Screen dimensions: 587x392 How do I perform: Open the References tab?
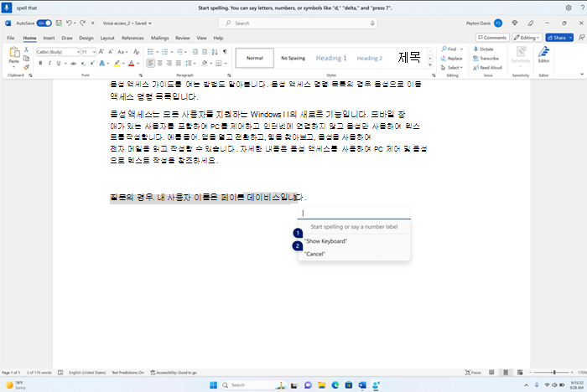coord(132,39)
